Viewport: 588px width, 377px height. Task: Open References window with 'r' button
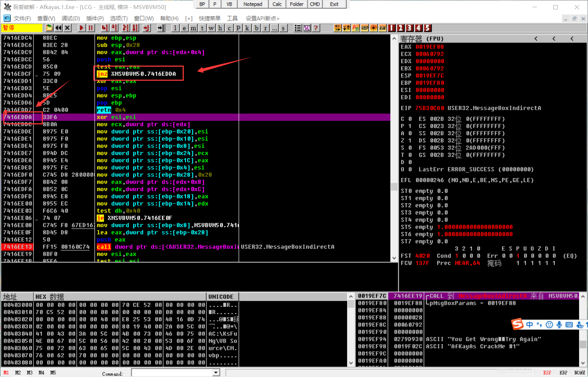(265, 28)
